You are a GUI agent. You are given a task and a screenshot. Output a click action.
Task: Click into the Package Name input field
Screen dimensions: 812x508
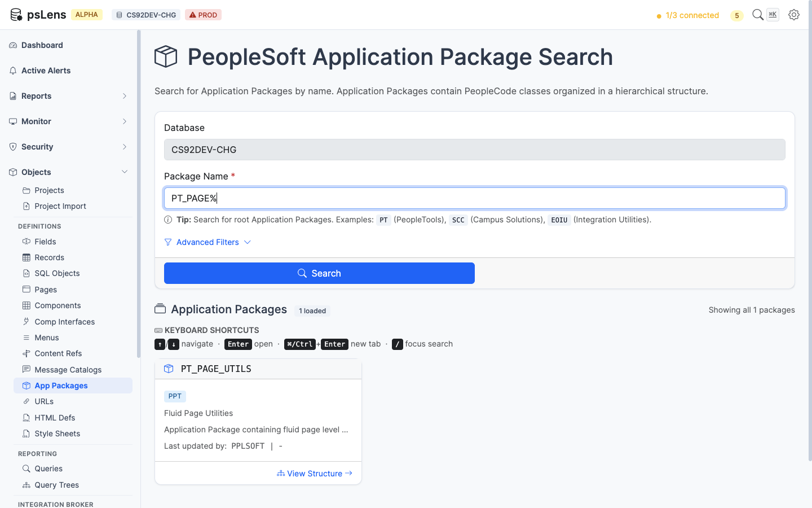tap(475, 198)
